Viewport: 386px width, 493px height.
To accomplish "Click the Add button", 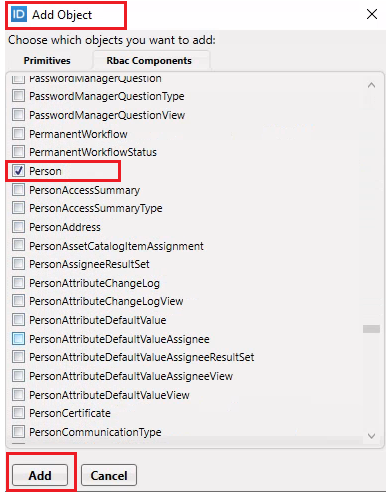I will (x=40, y=475).
